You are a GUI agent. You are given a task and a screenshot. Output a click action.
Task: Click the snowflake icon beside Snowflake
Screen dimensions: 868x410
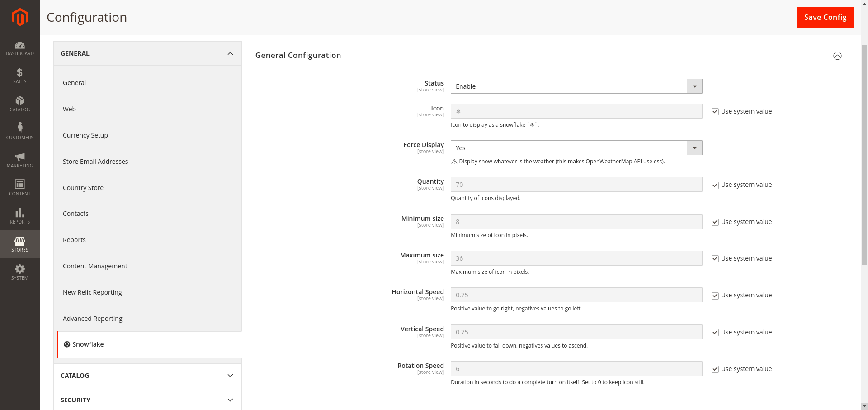point(67,344)
